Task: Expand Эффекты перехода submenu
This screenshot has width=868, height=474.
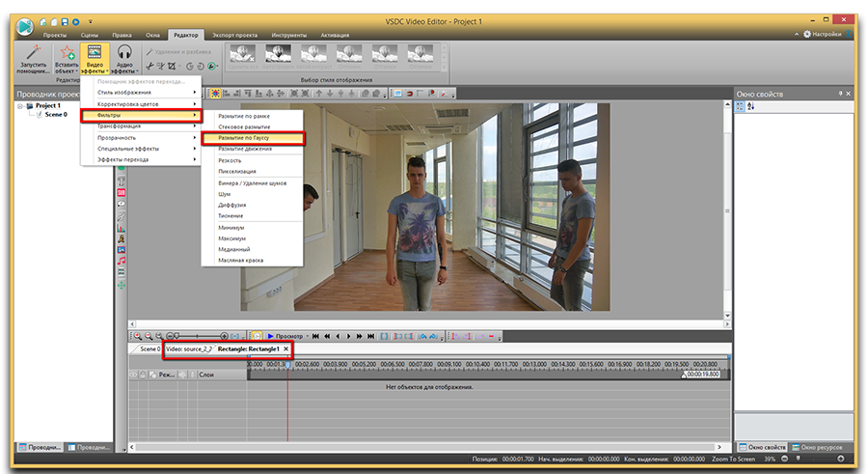Action: [141, 159]
